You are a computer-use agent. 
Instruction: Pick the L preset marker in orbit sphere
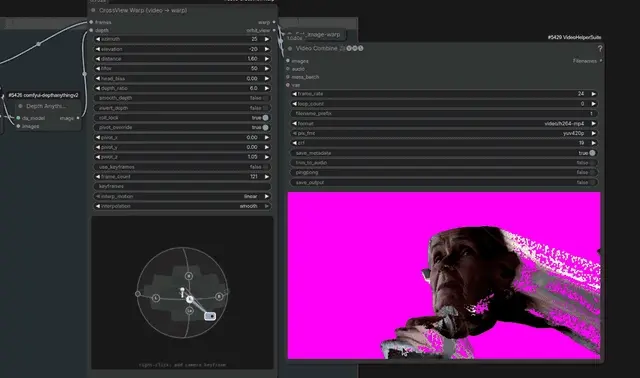(156, 298)
